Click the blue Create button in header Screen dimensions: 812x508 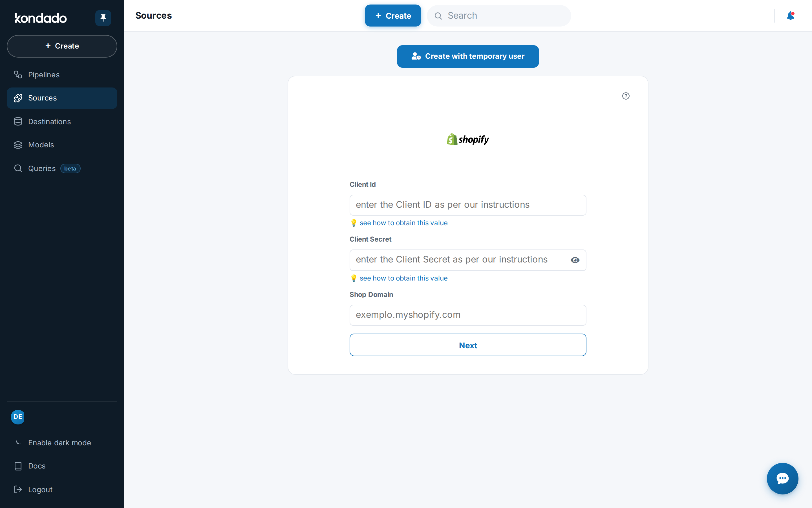pyautogui.click(x=393, y=16)
